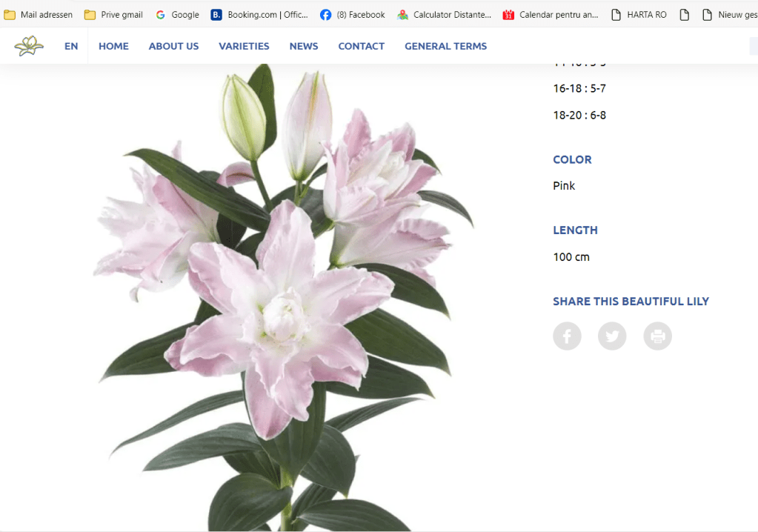This screenshot has height=532, width=758.
Task: Visit the CONTACT page
Action: click(361, 46)
